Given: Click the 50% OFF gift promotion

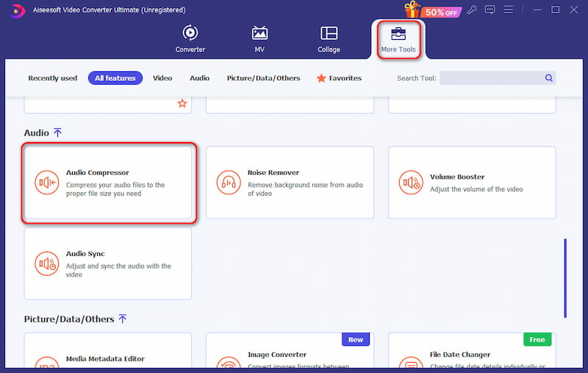Looking at the screenshot, I should click(433, 10).
